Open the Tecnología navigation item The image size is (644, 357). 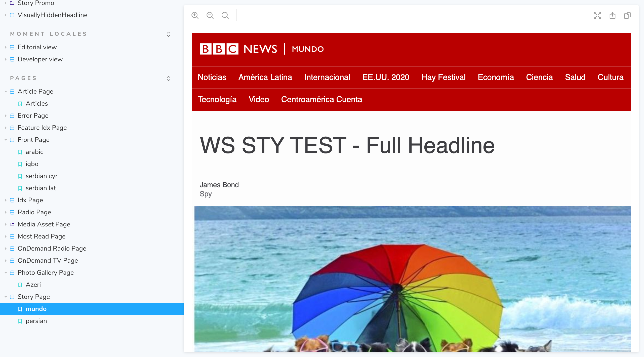217,99
